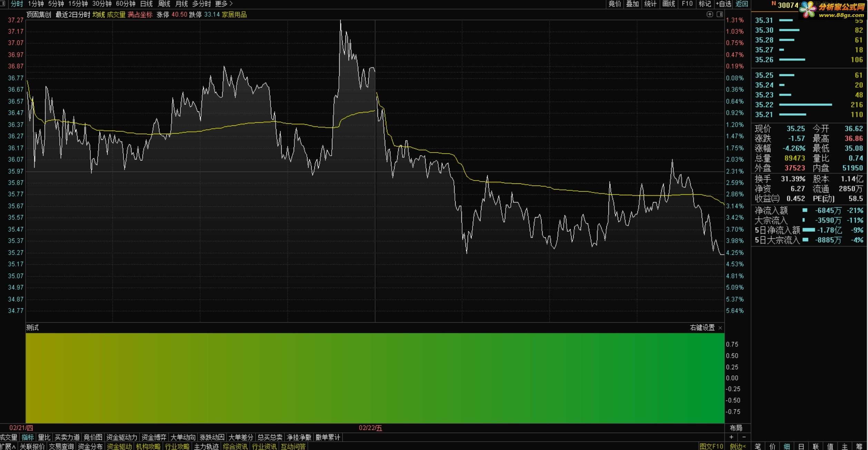Image resolution: width=868 pixels, height=450 pixels.
Task: Select the 大单动向 tab
Action: coord(183,437)
